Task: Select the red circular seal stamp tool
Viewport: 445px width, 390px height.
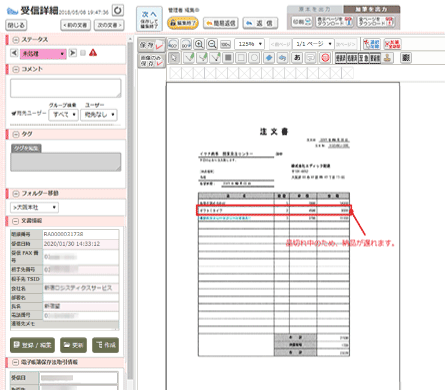Action: 325,58
